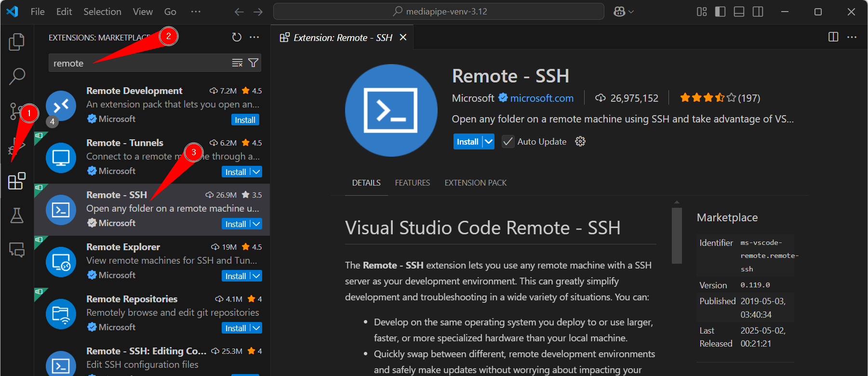868x376 pixels.
Task: Open Remote - SSH manage gear icon
Action: pyautogui.click(x=580, y=141)
